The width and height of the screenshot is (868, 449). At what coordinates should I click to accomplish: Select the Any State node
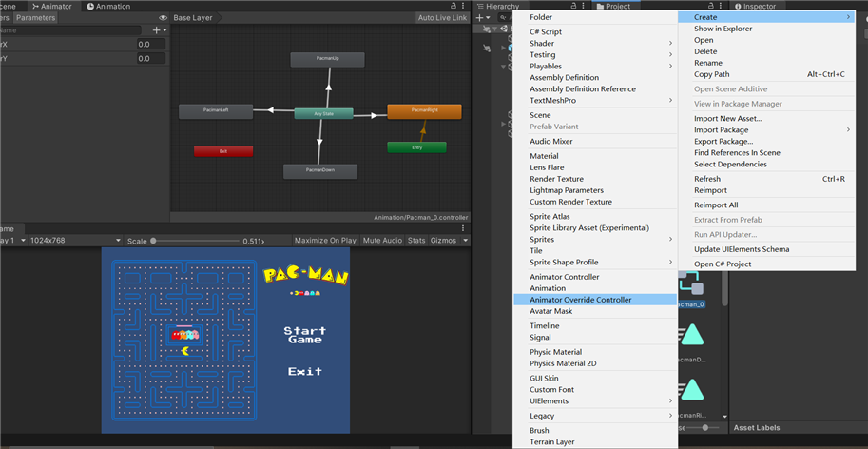323,113
